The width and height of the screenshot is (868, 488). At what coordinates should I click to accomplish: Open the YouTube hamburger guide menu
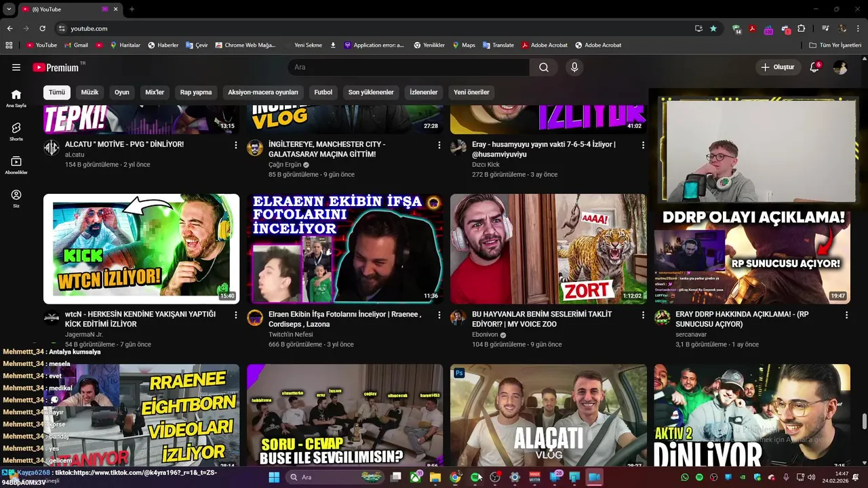16,67
